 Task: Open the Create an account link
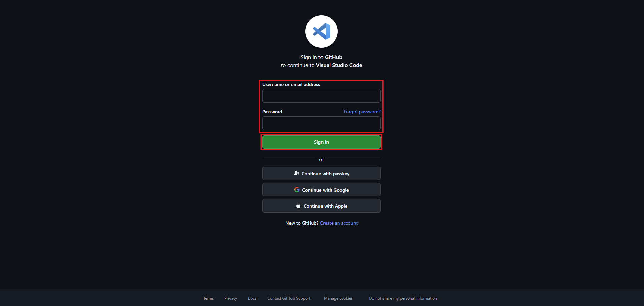(339, 223)
